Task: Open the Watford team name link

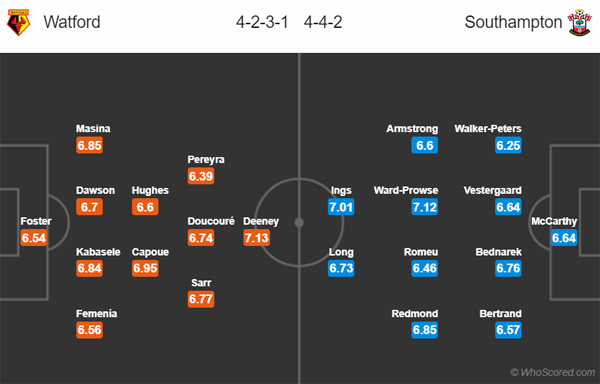Action: 72,22
